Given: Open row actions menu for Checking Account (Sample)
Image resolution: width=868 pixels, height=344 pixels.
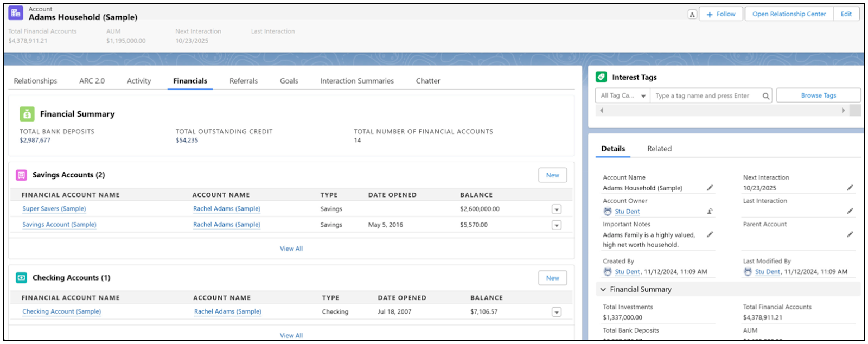Looking at the screenshot, I should coord(556,312).
